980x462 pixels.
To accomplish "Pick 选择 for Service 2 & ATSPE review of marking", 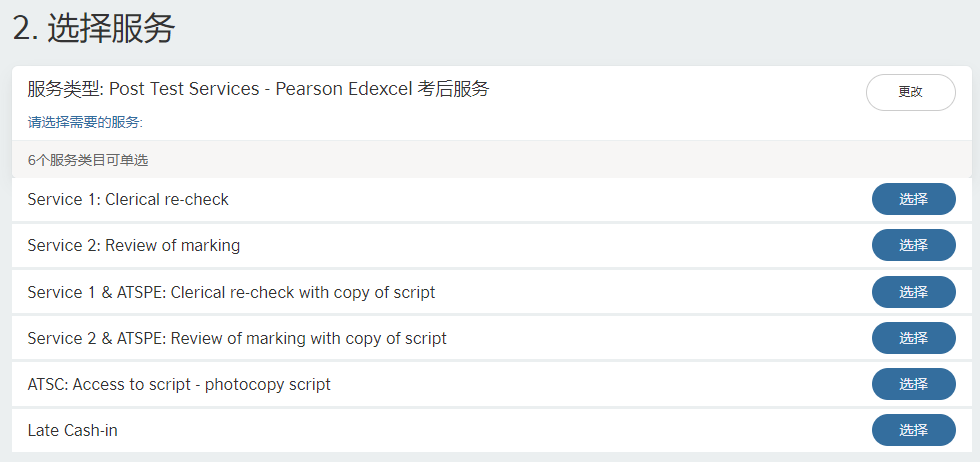I will [914, 338].
